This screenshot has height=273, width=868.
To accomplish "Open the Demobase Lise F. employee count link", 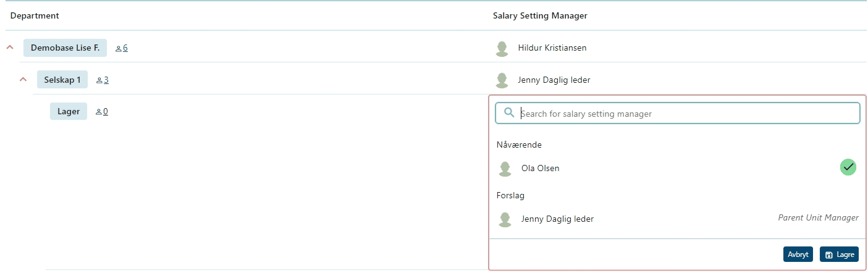I will click(x=122, y=48).
